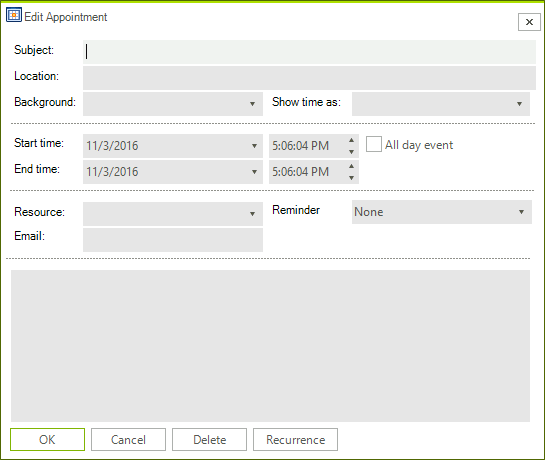
Task: Click the large description text area
Action: [270, 346]
